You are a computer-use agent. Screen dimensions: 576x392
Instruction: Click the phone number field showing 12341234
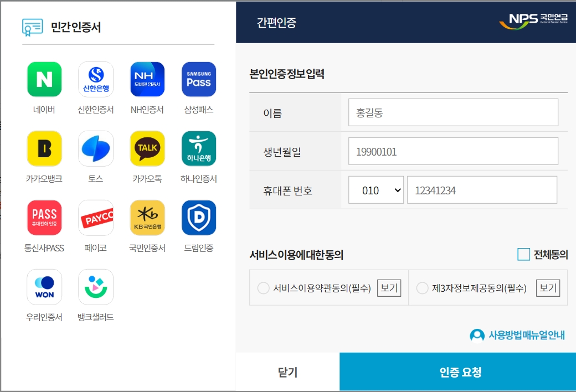coord(482,190)
